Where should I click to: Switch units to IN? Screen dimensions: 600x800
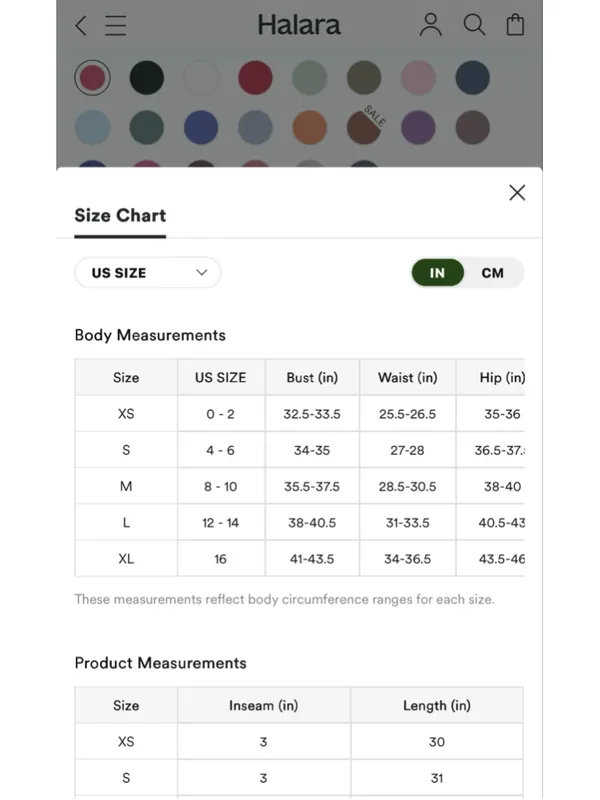pyautogui.click(x=437, y=273)
